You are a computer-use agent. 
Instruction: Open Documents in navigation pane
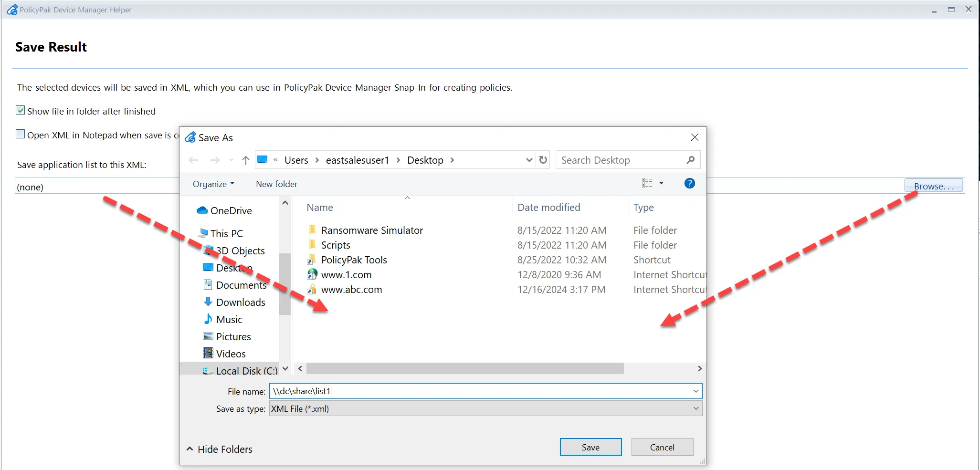[235, 285]
